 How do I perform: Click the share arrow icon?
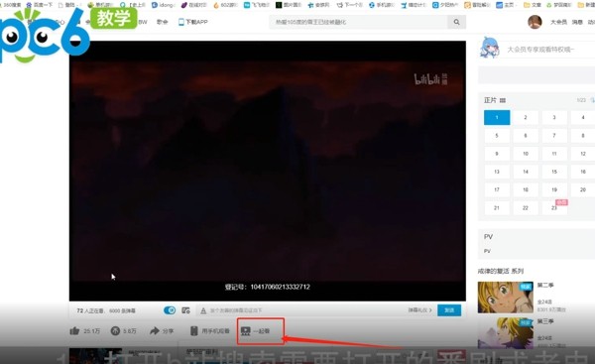(x=155, y=331)
